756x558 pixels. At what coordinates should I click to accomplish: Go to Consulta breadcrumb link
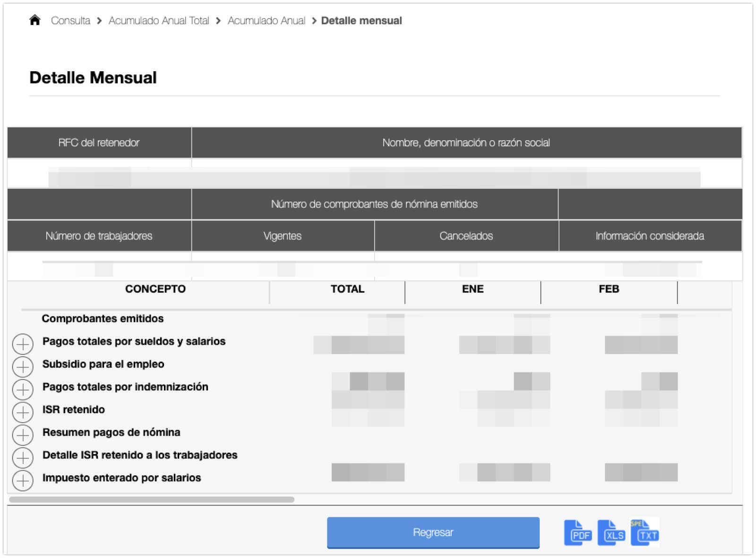[x=70, y=21]
